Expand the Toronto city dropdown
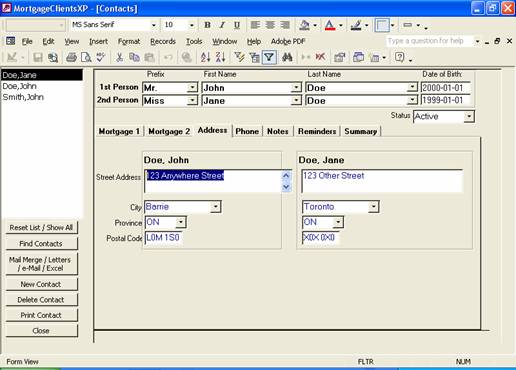This screenshot has height=370, width=516. tap(374, 207)
